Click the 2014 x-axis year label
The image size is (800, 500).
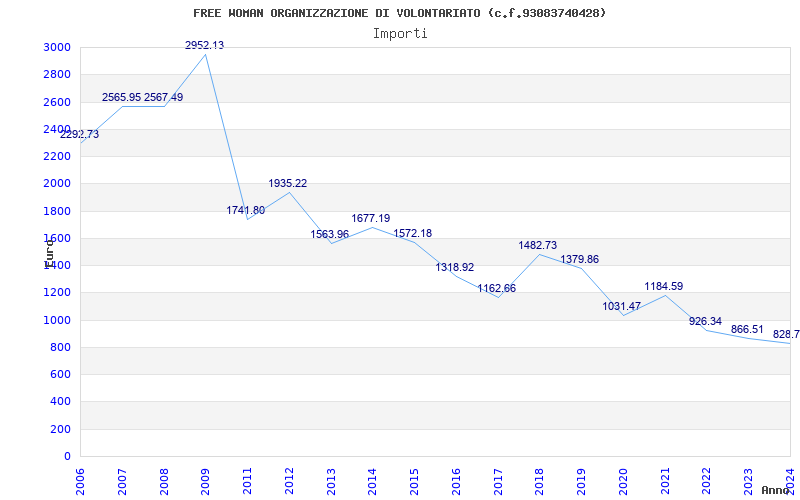point(372,482)
